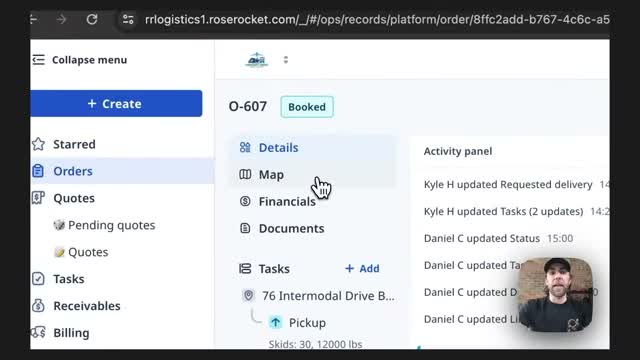
Task: Click the Documents file icon
Action: (245, 228)
